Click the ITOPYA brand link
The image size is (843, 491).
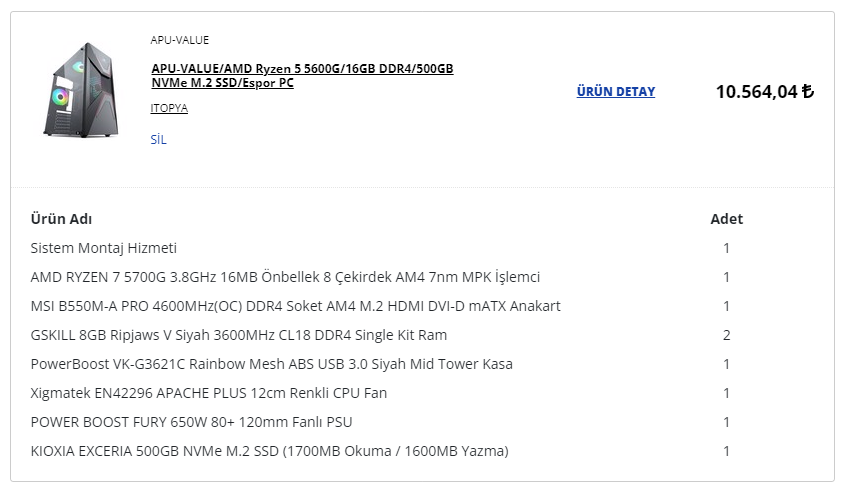(x=169, y=108)
